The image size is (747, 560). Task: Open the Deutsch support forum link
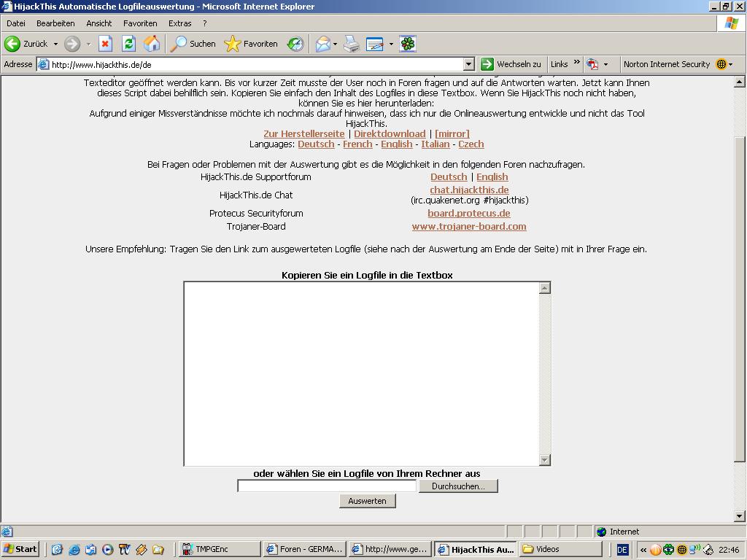449,176
